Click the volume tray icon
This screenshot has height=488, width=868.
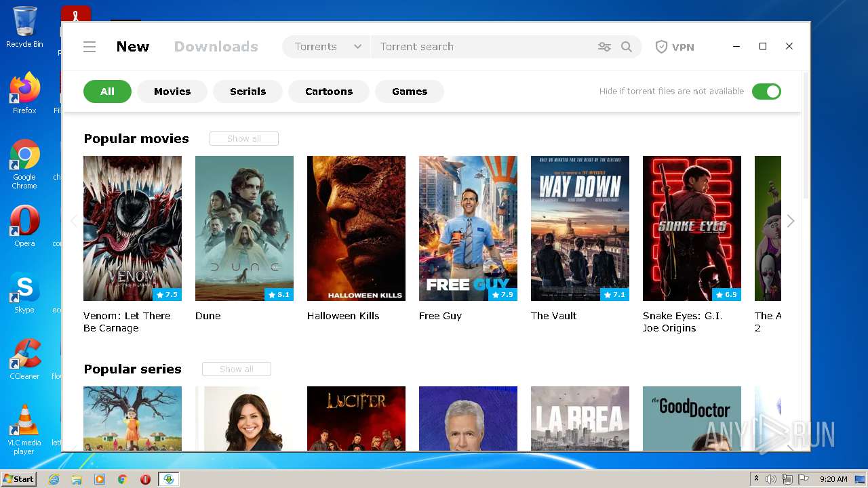pyautogui.click(x=771, y=479)
